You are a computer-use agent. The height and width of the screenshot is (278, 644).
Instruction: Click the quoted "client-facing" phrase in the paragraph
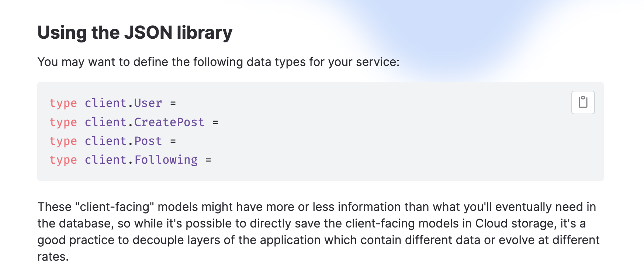114,207
